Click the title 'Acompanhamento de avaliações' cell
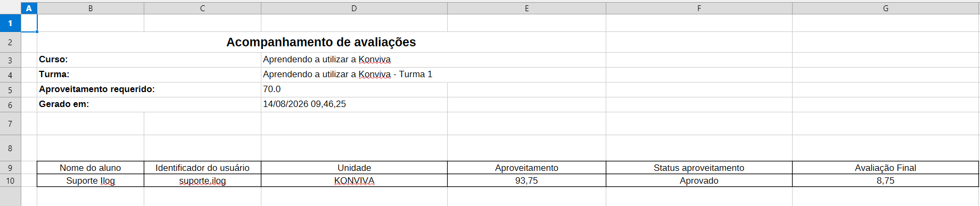 tap(321, 42)
